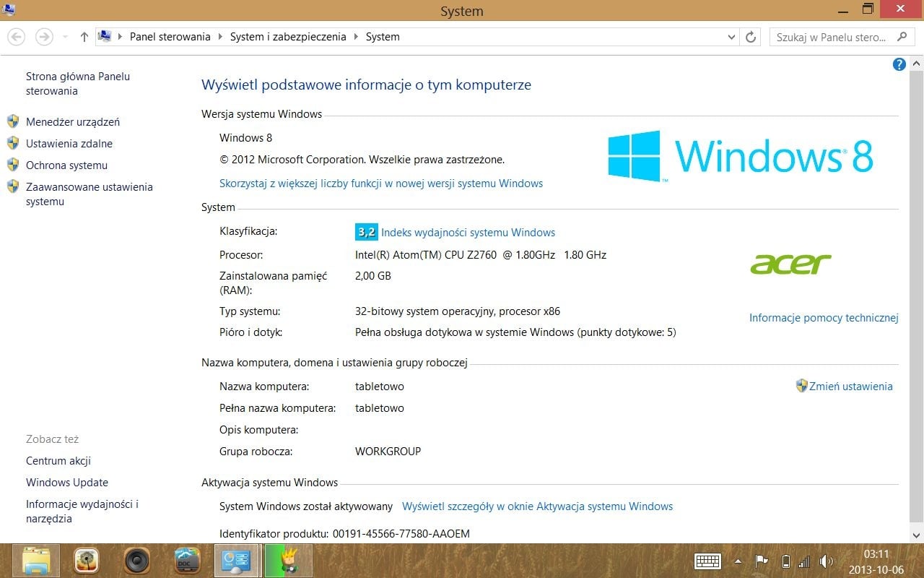The height and width of the screenshot is (578, 924).
Task: Open the recent locations dropdown arrow
Action: 65,37
